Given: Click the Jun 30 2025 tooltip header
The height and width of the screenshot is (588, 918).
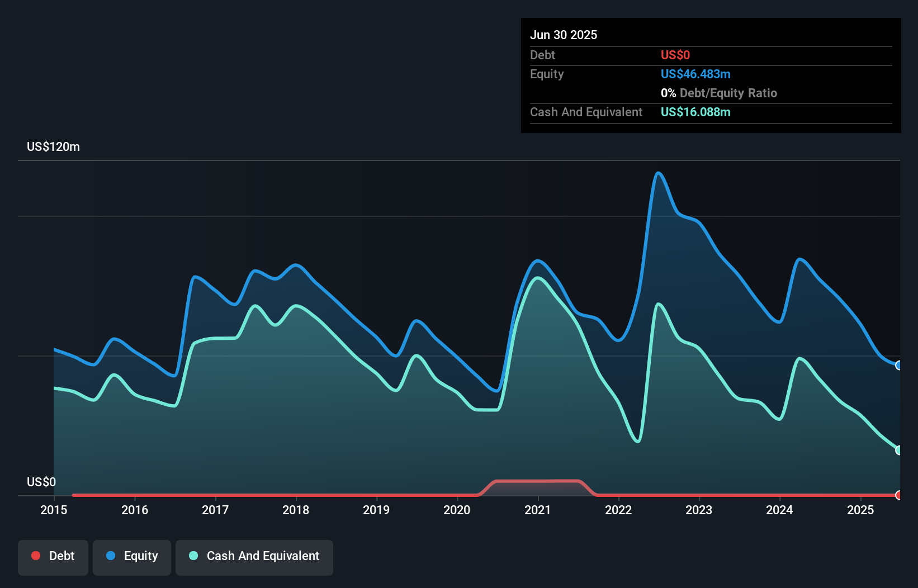Looking at the screenshot, I should pyautogui.click(x=564, y=35).
